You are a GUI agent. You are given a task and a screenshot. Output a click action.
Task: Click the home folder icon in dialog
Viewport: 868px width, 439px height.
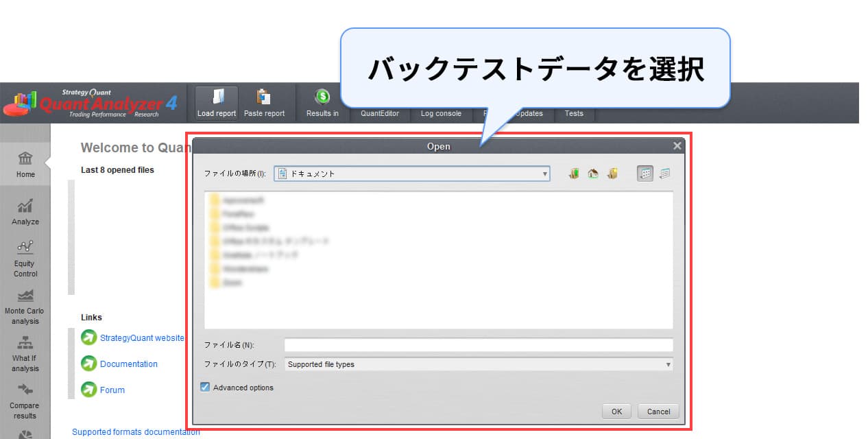click(593, 174)
